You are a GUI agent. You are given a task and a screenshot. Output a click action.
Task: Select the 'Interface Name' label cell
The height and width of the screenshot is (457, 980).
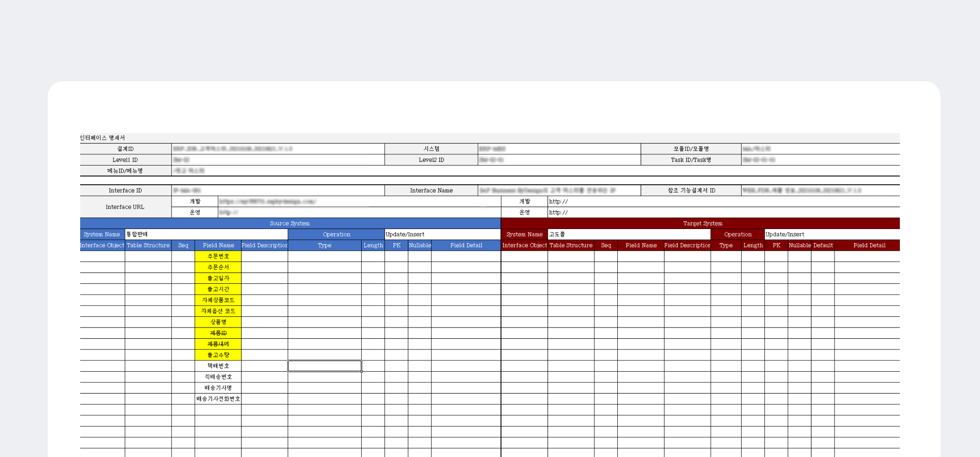431,190
